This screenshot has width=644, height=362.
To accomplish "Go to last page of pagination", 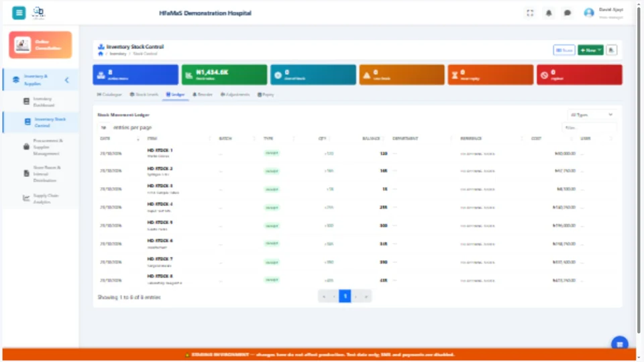I will 366,296.
